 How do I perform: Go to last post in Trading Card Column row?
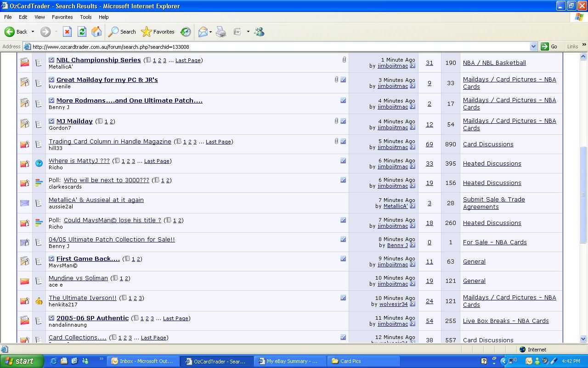pos(413,147)
